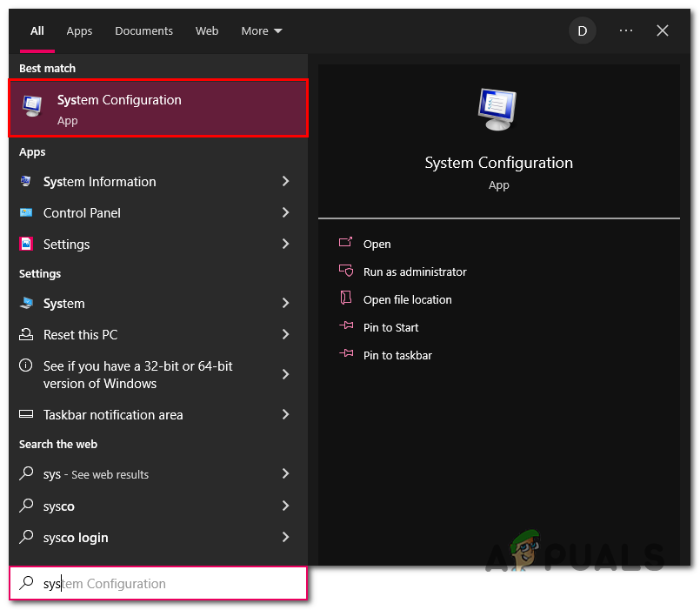Select the Web search tab
This screenshot has height=610, width=700.
pyautogui.click(x=207, y=31)
